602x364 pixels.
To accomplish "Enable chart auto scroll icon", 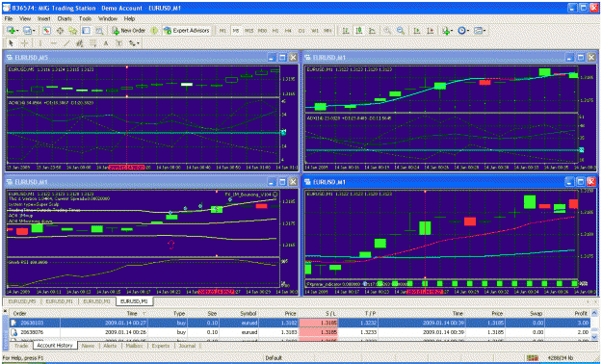I will 416,31.
